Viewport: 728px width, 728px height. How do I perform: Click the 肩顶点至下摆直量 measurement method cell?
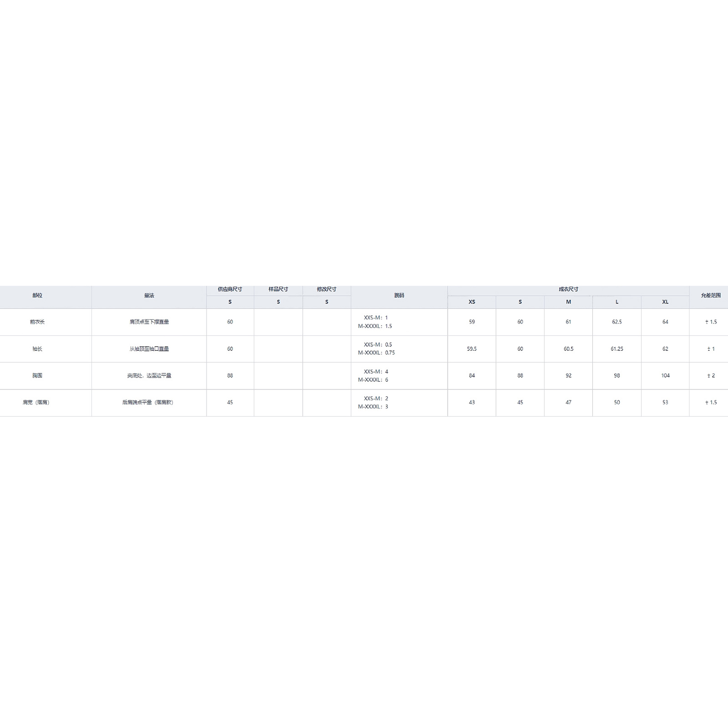(x=149, y=322)
